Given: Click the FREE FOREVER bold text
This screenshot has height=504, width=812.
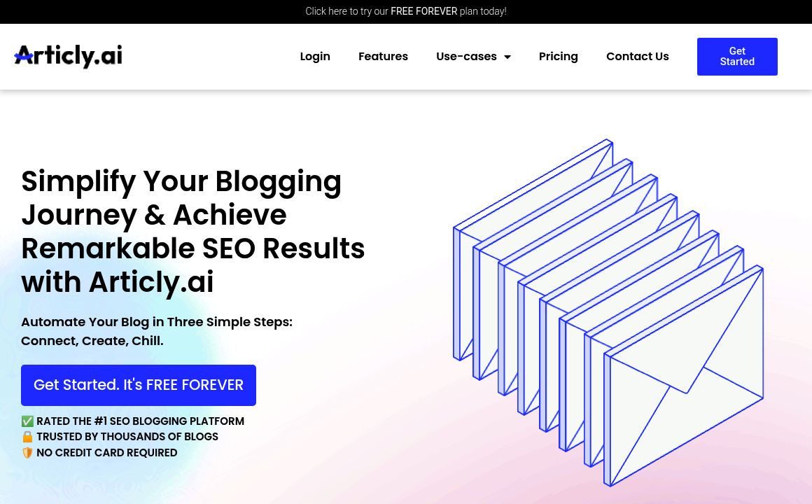Looking at the screenshot, I should pyautogui.click(x=423, y=11).
